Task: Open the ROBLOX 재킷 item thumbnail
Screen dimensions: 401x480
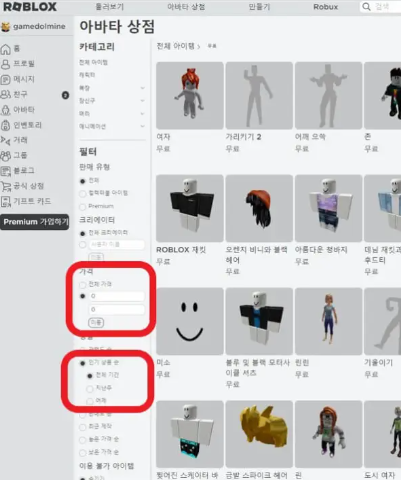Action: 190,208
